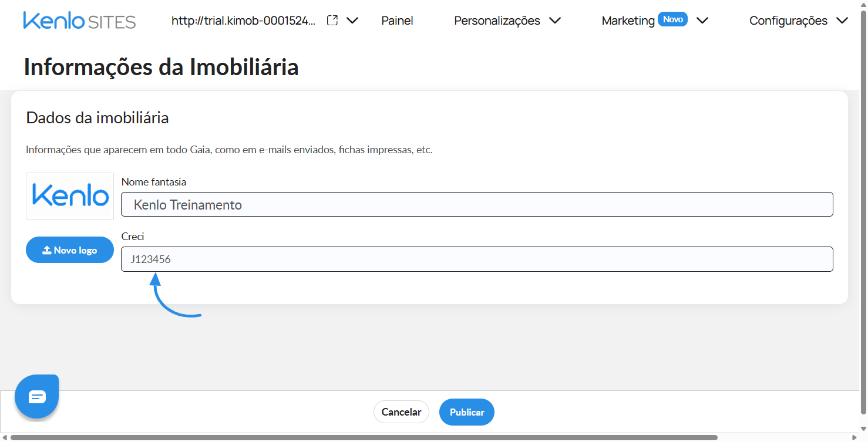Focus the Nome fantasia input field
Screen dimensions: 868x442
click(x=477, y=204)
